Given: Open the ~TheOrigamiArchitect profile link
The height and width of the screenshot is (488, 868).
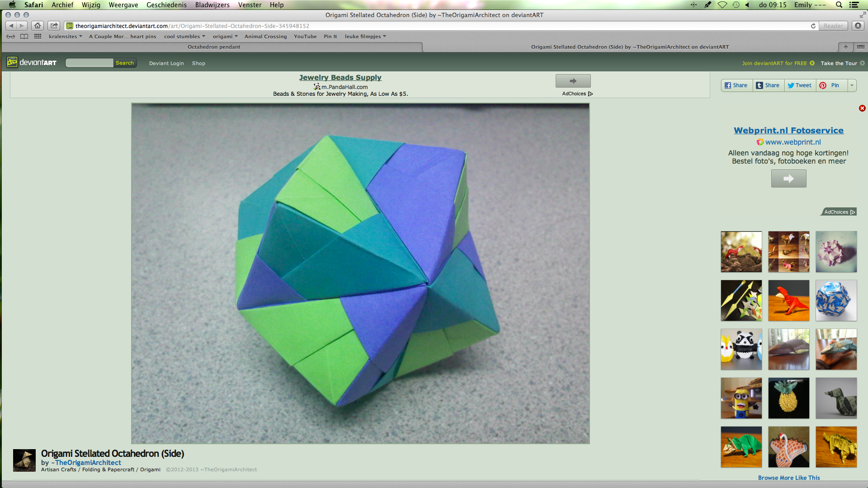Looking at the screenshot, I should click(86, 462).
